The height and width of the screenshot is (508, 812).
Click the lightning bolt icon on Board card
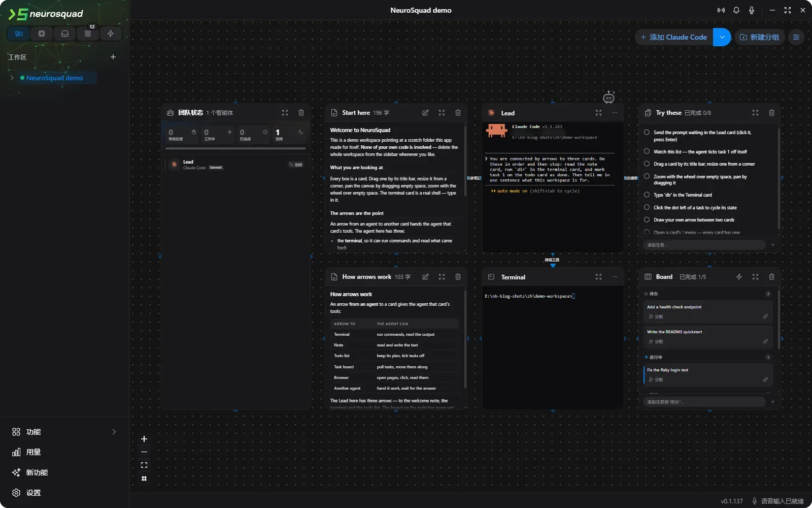tap(739, 277)
